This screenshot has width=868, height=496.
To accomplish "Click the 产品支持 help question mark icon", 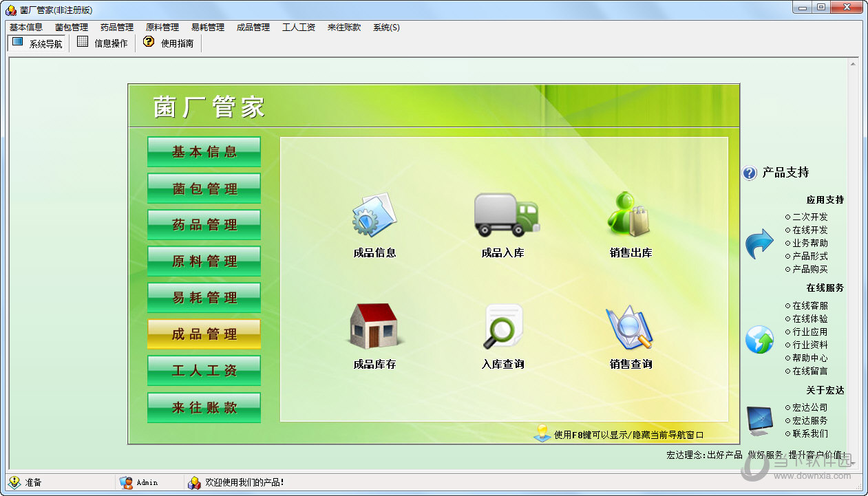I will 750,173.
